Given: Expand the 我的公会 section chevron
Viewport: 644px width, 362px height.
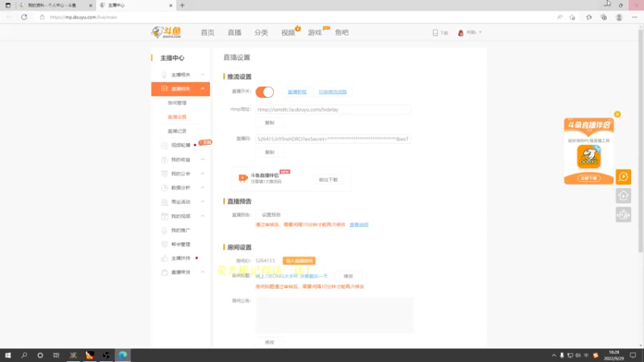Looking at the screenshot, I should pos(203,174).
